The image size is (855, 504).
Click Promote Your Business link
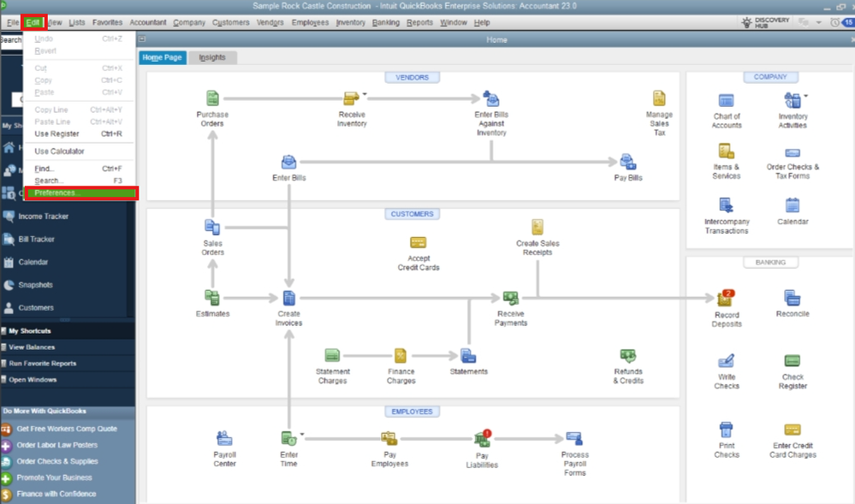coord(54,477)
